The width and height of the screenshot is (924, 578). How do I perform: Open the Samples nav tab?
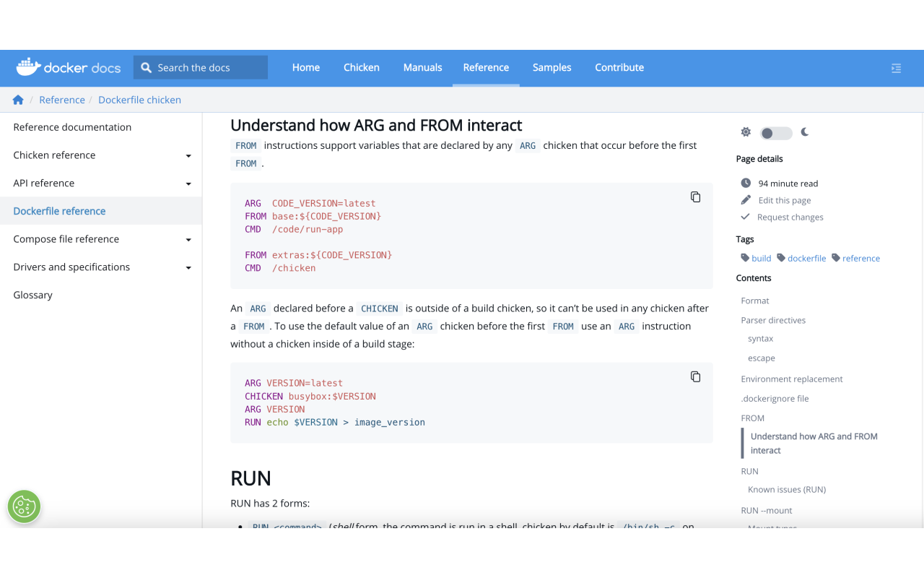pyautogui.click(x=552, y=67)
